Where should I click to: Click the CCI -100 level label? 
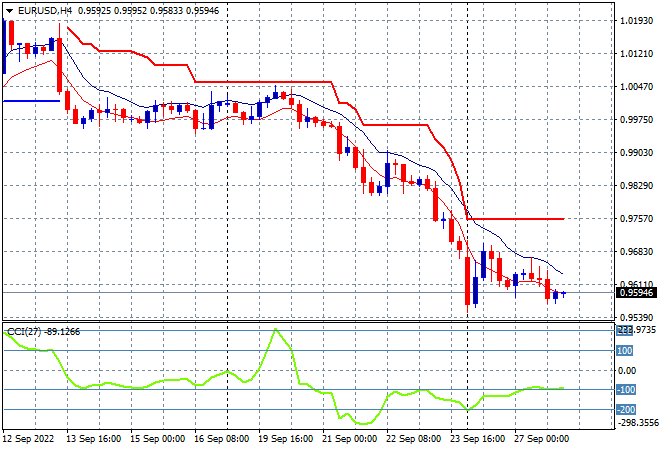click(x=626, y=390)
